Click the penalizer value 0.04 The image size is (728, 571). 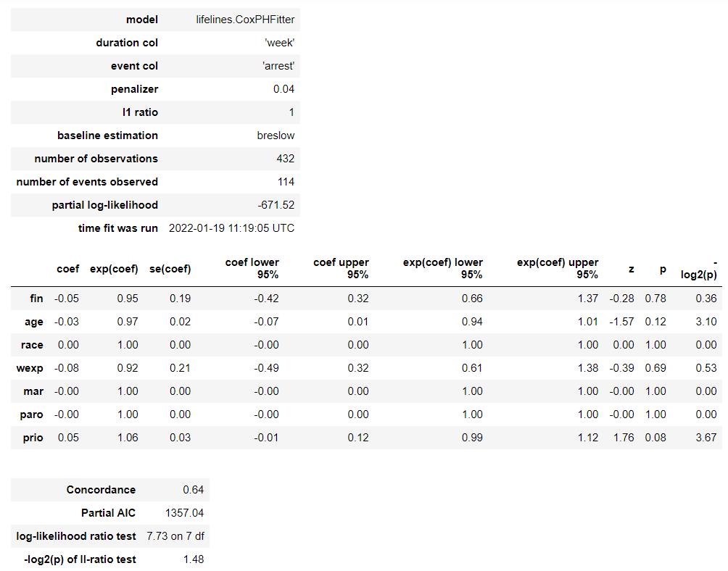click(284, 89)
